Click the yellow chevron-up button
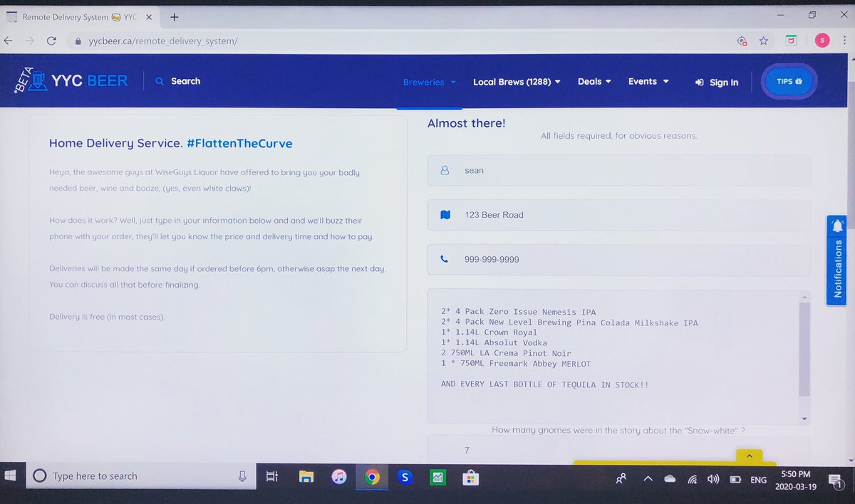The height and width of the screenshot is (504, 855). [x=749, y=456]
